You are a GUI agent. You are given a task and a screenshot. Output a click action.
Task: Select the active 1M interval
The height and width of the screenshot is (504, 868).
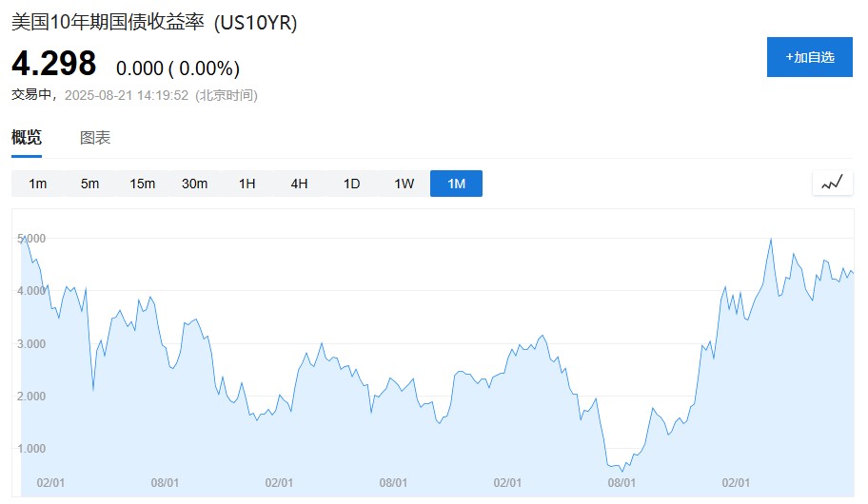coord(456,184)
